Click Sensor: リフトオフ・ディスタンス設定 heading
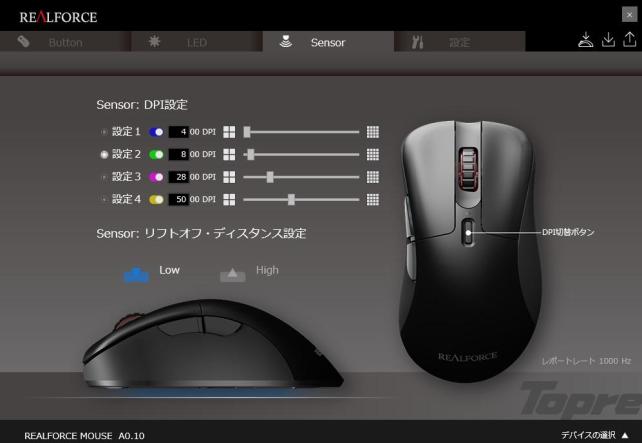The width and height of the screenshot is (642, 443). pos(201,233)
